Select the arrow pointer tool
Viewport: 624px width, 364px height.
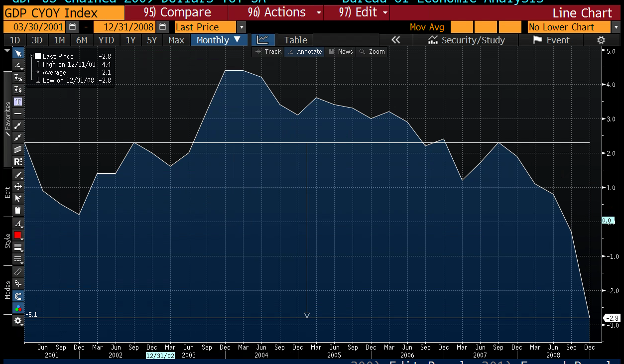18,53
